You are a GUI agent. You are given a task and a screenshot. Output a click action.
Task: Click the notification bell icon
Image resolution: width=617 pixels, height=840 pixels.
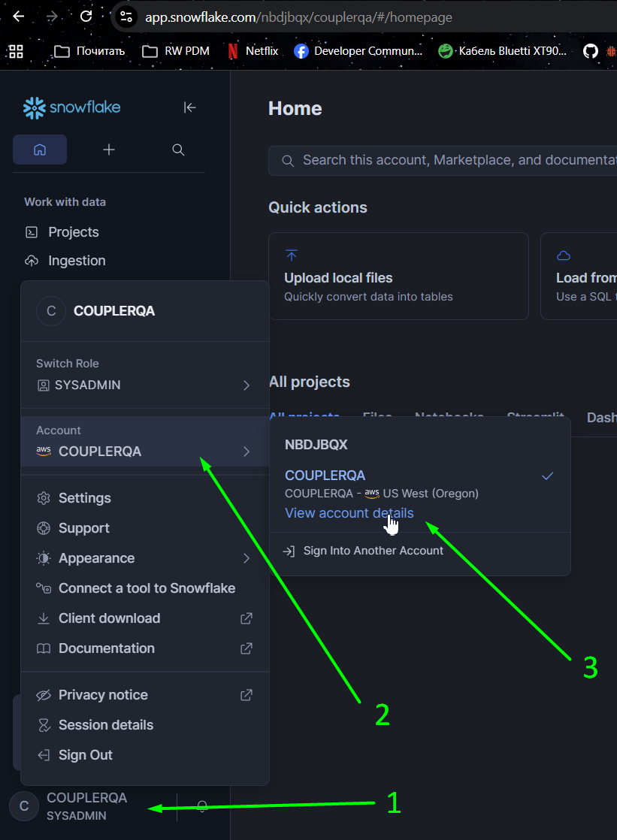(202, 805)
